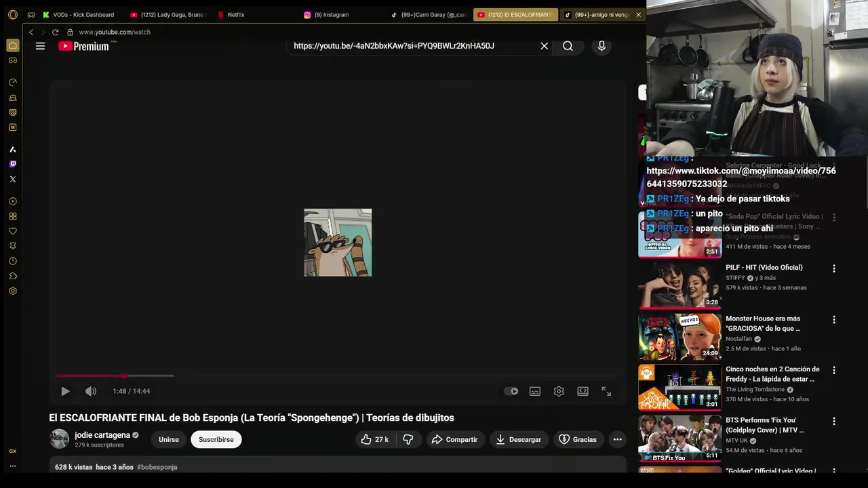Clear the YouTube search box with X
Image resolution: width=868 pixels, height=488 pixels.
[x=544, y=46]
